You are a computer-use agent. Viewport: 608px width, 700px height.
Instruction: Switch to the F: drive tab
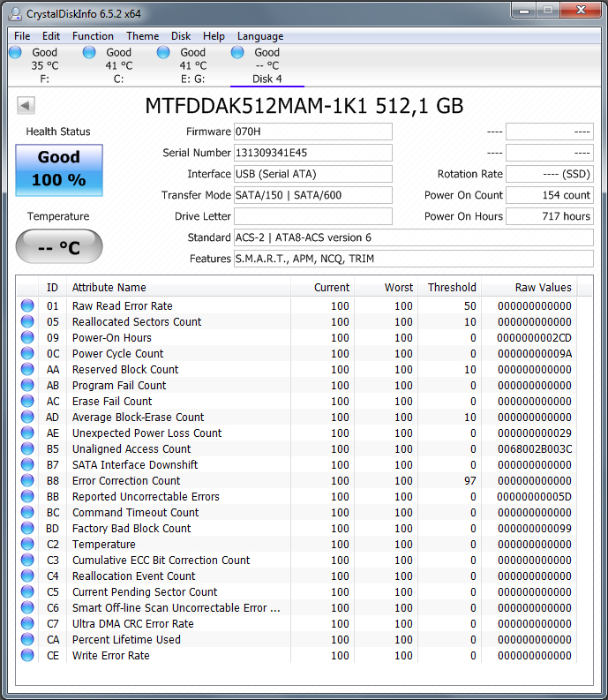[x=45, y=65]
